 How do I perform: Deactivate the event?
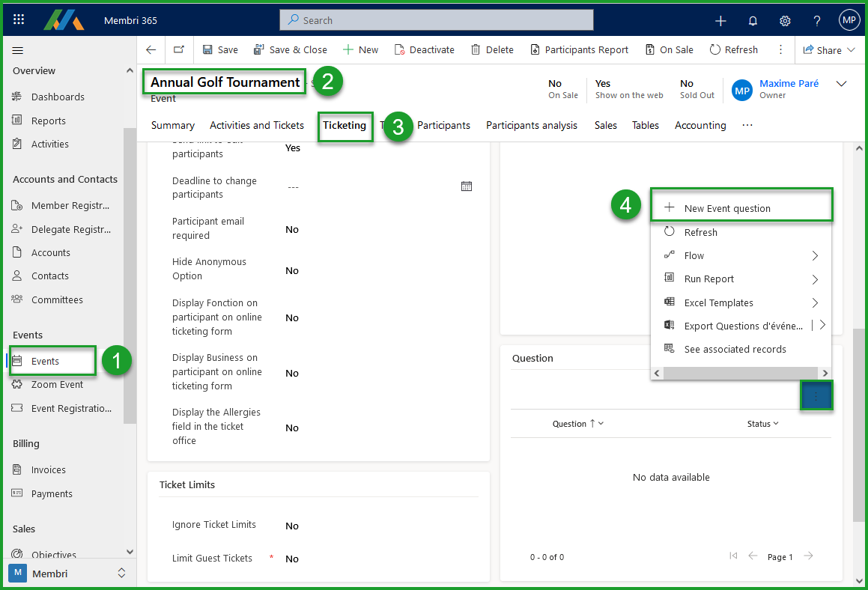pyautogui.click(x=424, y=49)
